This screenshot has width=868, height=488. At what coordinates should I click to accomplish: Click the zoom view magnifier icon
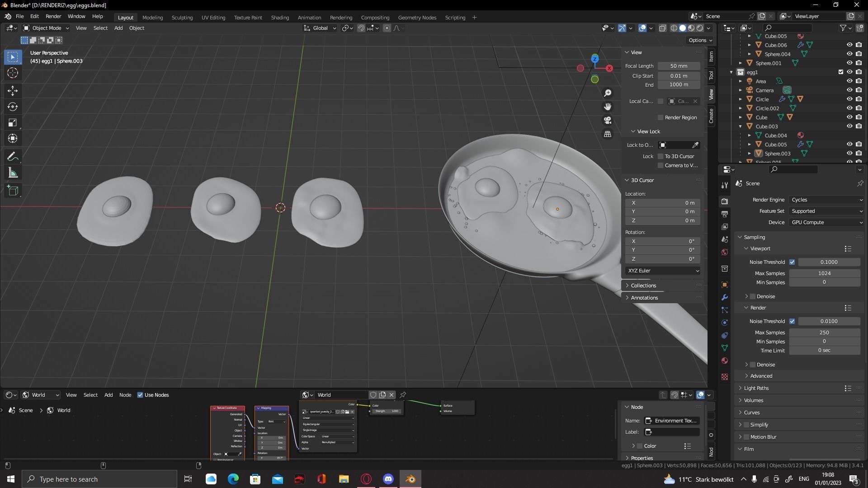[x=608, y=93]
